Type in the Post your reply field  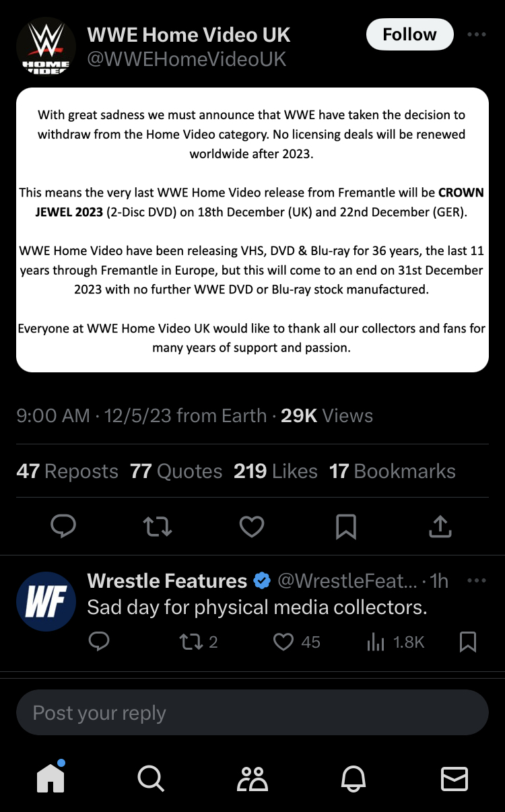point(252,712)
